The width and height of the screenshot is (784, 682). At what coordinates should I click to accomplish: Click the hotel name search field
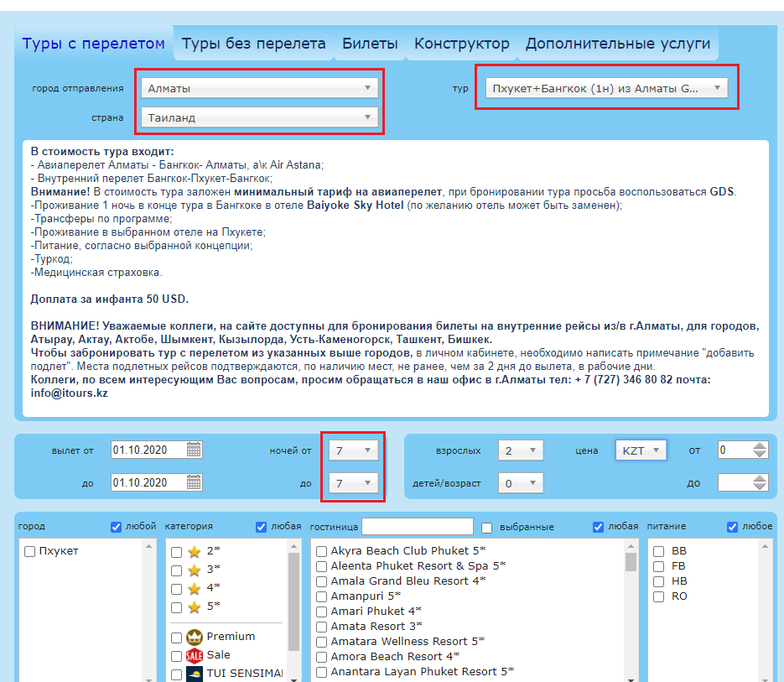pyautogui.click(x=418, y=527)
